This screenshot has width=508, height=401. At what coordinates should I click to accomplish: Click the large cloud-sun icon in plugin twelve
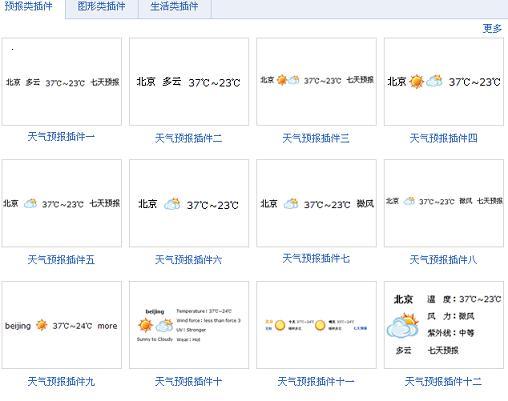402,325
